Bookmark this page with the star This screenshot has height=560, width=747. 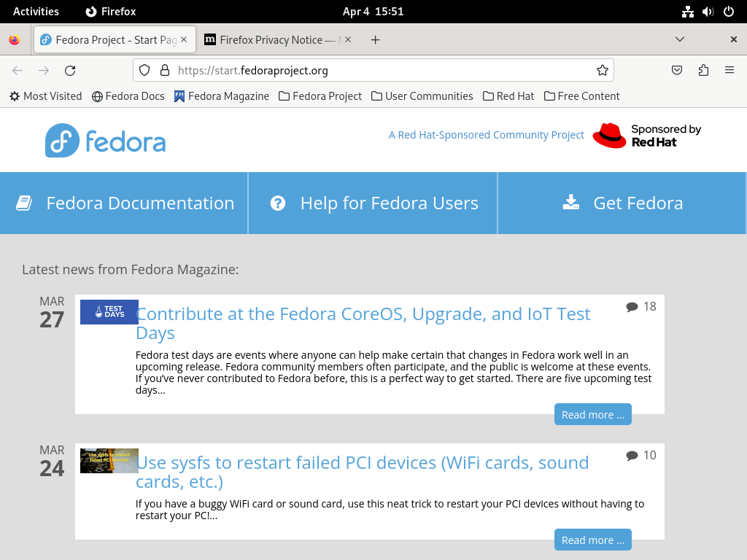click(x=602, y=71)
